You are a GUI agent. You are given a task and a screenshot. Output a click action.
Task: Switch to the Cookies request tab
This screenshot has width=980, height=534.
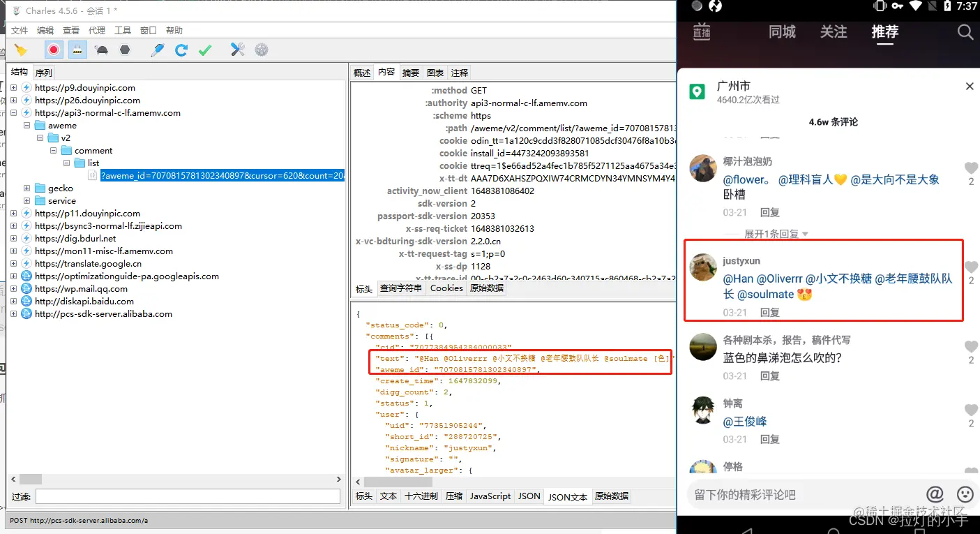(446, 288)
